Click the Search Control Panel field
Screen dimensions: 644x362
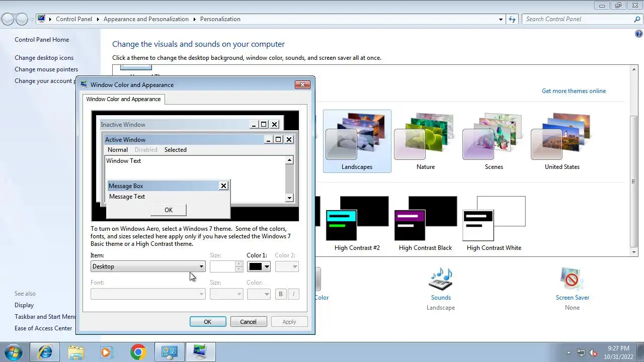[578, 19]
